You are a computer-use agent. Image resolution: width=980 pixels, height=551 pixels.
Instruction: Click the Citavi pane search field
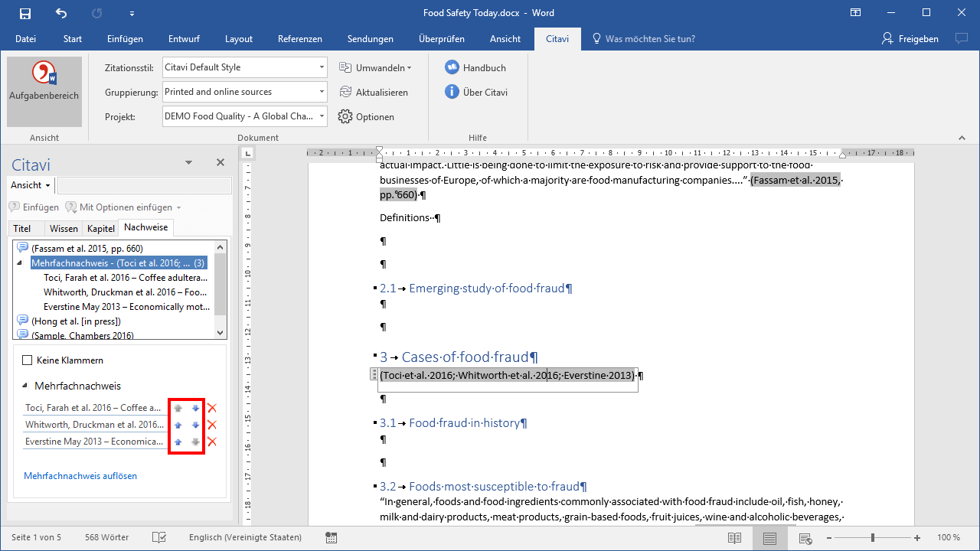tap(144, 185)
